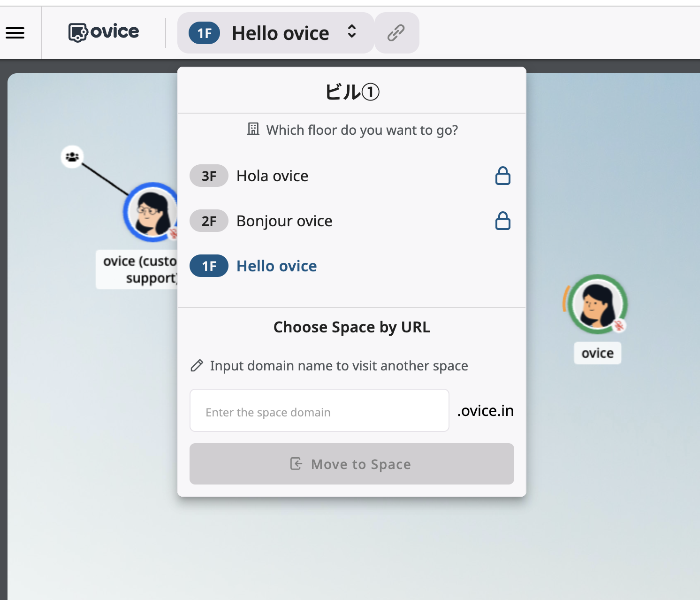Select the ovice avatar with green ring
This screenshot has width=700, height=600.
coord(597,304)
